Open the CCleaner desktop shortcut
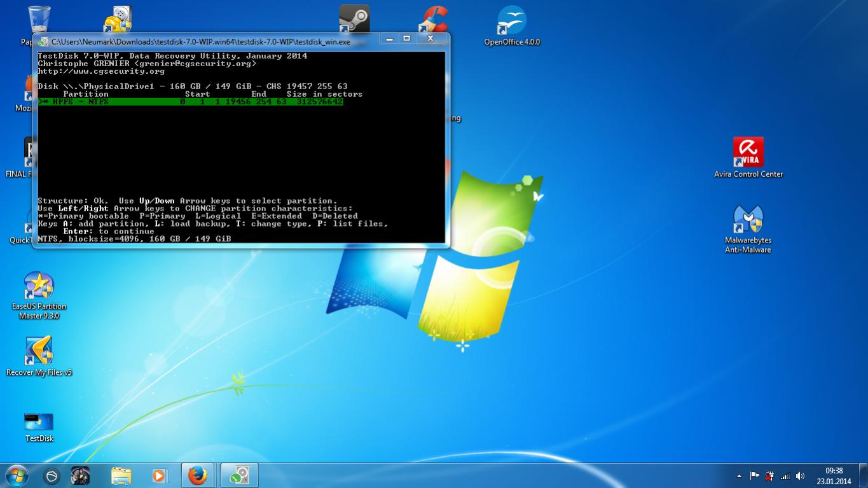Screen dimensions: 868x488 pyautogui.click(x=434, y=19)
